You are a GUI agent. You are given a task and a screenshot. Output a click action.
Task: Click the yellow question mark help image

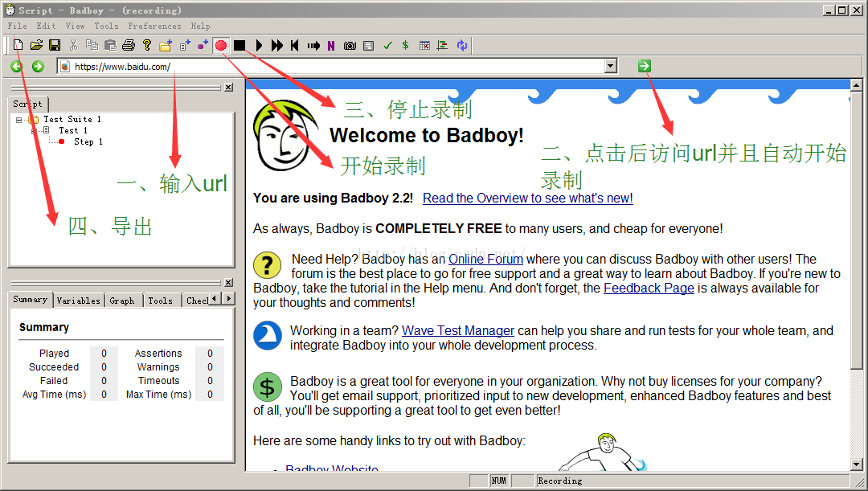pyautogui.click(x=268, y=265)
